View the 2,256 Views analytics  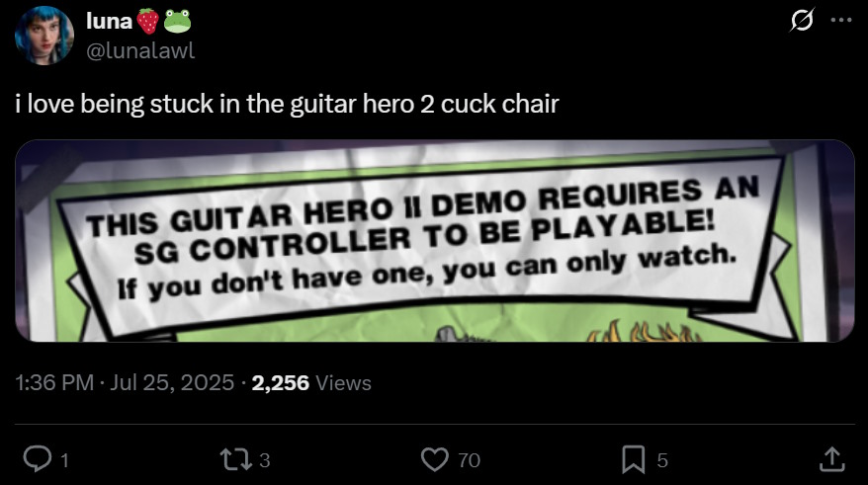coord(311,382)
